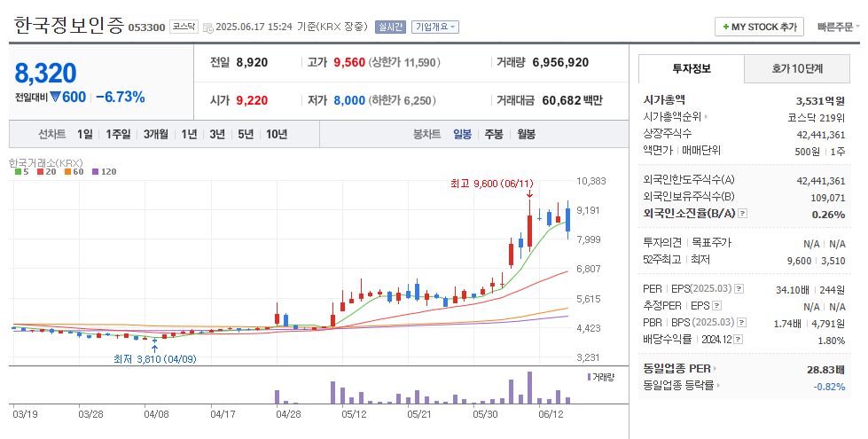The image size is (868, 439).
Task: Select the 1일 line chart period
Action: [85, 134]
